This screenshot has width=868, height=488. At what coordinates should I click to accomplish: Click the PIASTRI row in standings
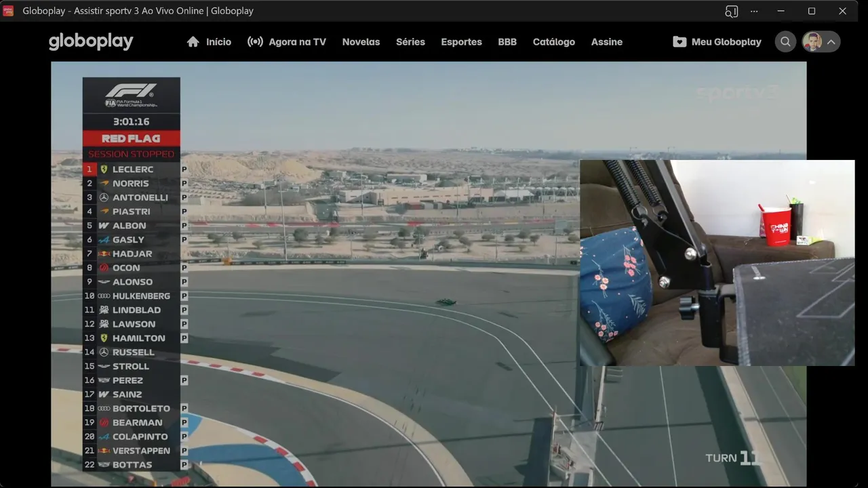pyautogui.click(x=132, y=211)
